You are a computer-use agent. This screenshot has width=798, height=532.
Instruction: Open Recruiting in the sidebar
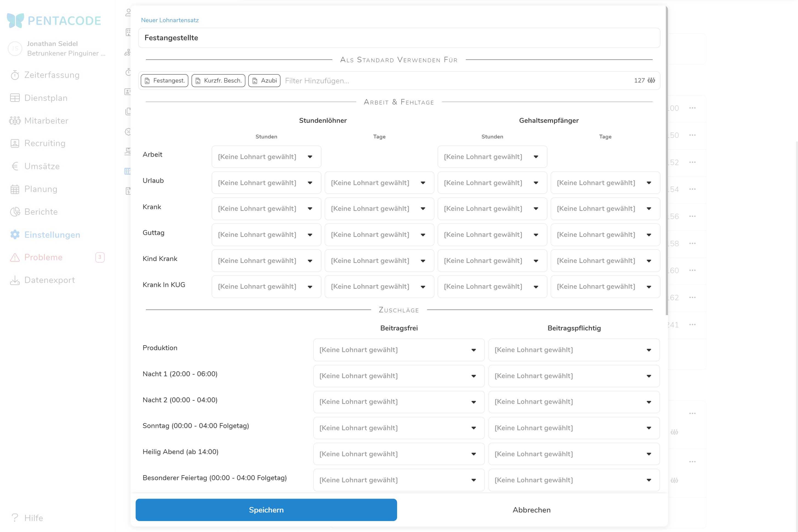[x=45, y=143]
